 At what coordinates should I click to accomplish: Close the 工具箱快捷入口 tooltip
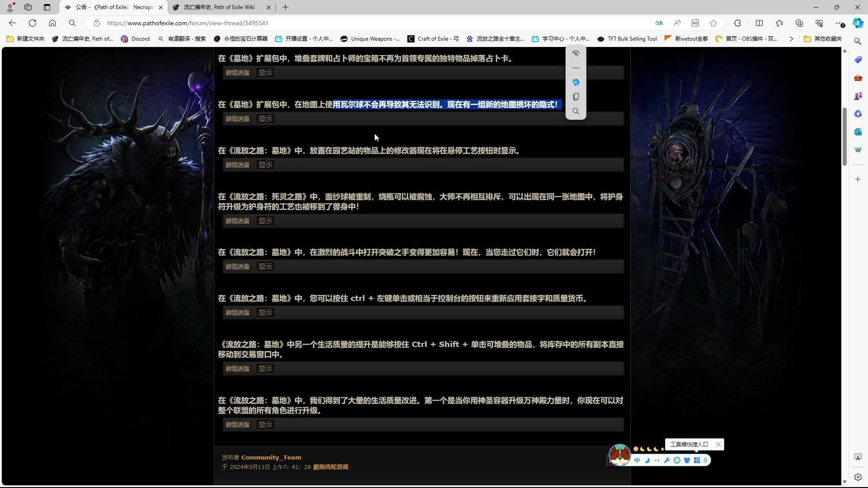pyautogui.click(x=718, y=445)
